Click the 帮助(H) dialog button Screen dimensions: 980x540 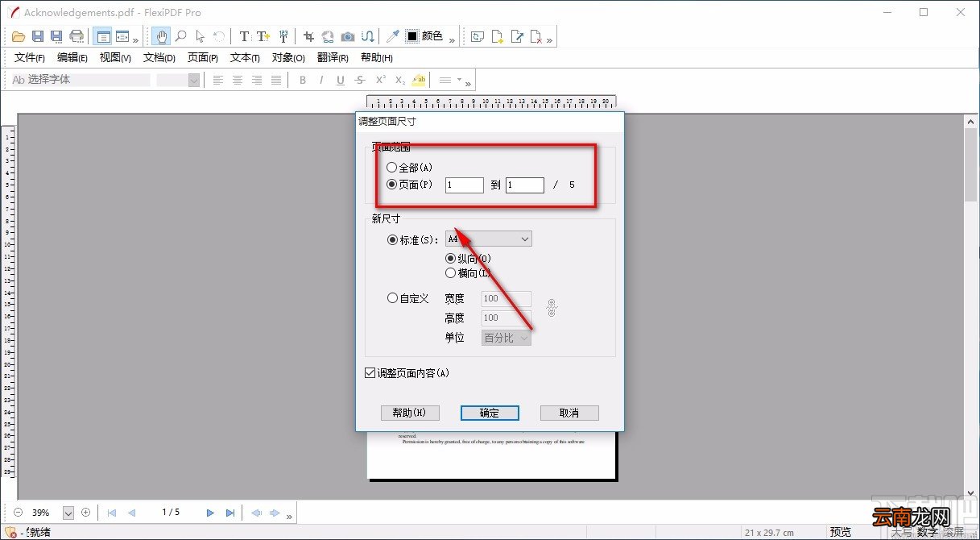(x=410, y=413)
